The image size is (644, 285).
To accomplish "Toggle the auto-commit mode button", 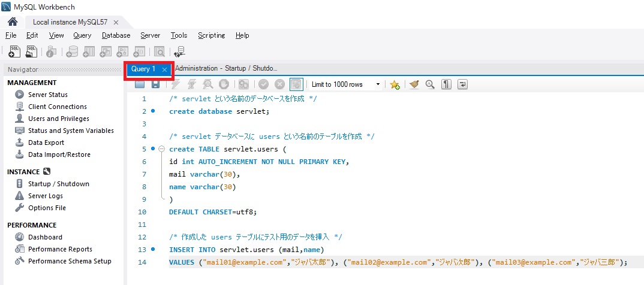I will point(296,84).
